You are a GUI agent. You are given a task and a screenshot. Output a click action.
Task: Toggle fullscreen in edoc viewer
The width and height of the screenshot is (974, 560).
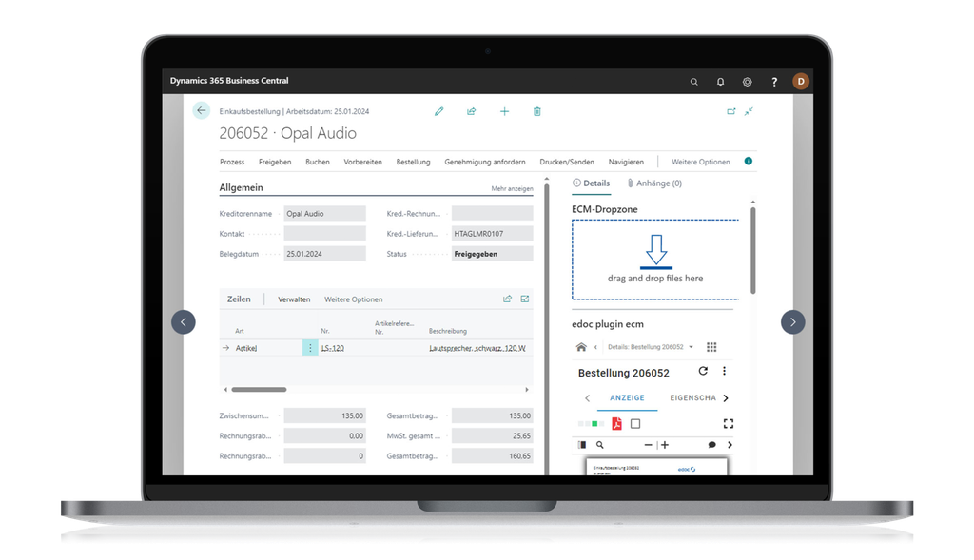[729, 424]
